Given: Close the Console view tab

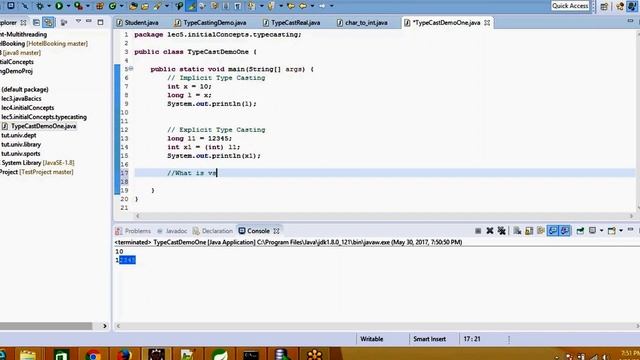Looking at the screenshot, I should click(x=276, y=231).
